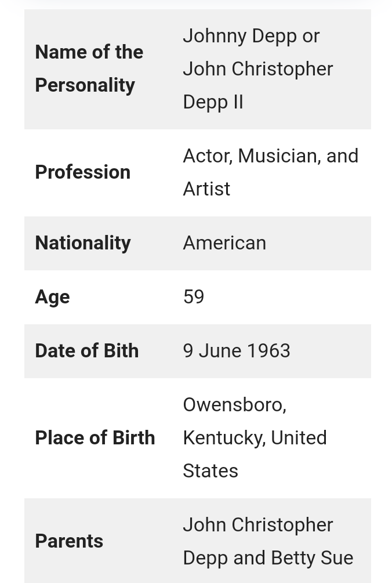Select the 'Actor, Musician, and Artist' cell
Screen dimensions: 392x583
point(270,172)
